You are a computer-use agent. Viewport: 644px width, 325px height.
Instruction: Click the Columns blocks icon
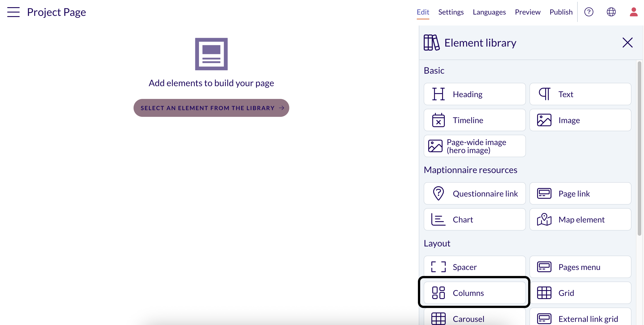coord(438,293)
